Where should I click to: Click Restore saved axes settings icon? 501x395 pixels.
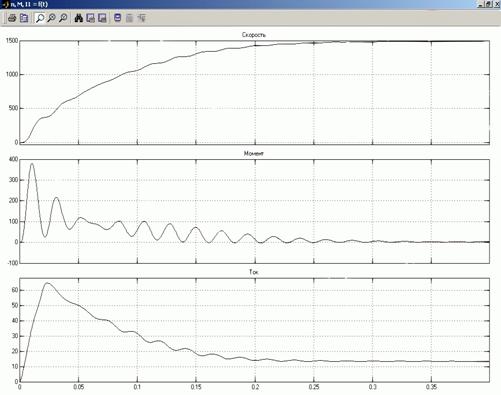[x=102, y=18]
